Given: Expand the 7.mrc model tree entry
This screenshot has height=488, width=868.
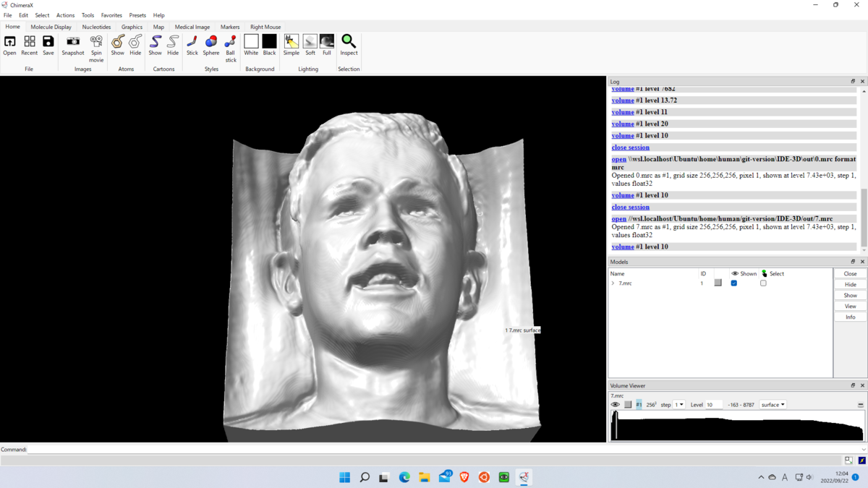Looking at the screenshot, I should (x=613, y=283).
